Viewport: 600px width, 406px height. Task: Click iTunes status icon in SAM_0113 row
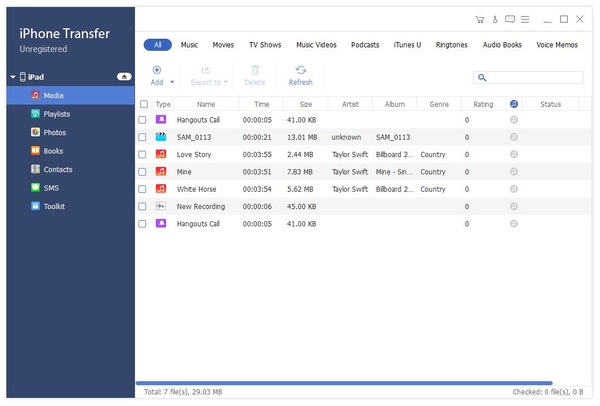pyautogui.click(x=514, y=137)
